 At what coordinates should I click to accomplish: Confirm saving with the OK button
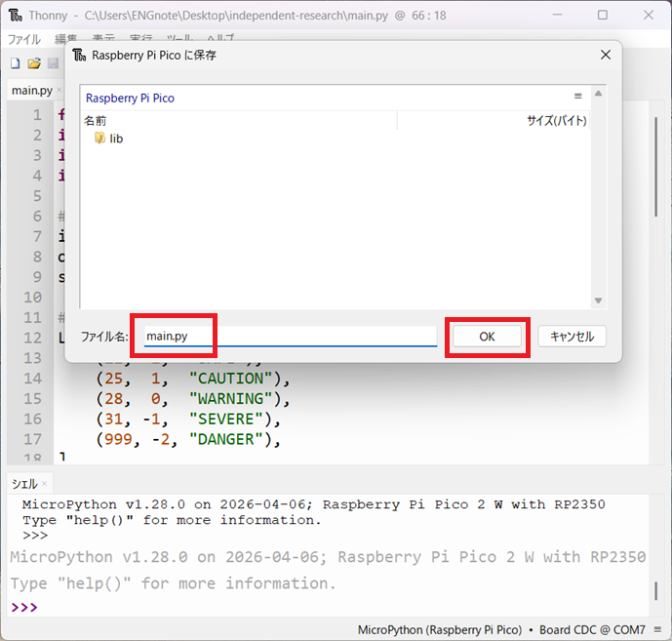487,337
